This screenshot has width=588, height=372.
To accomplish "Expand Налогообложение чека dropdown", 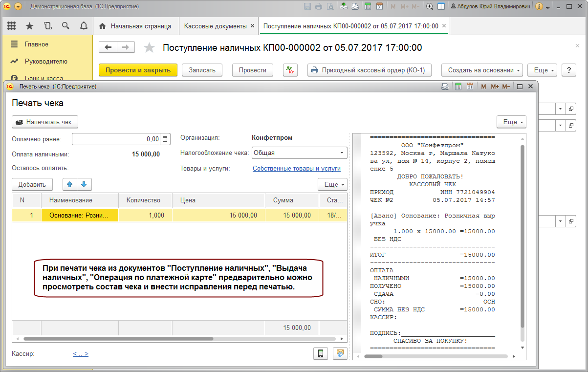I will pyautogui.click(x=342, y=153).
